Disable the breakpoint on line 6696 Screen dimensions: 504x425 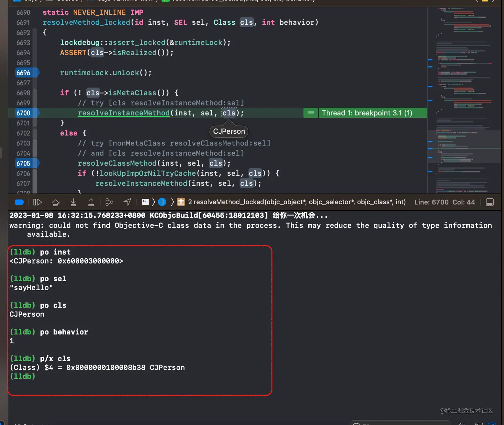click(27, 73)
